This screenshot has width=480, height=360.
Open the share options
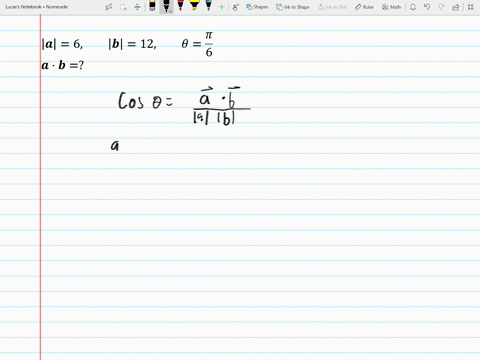point(456,7)
